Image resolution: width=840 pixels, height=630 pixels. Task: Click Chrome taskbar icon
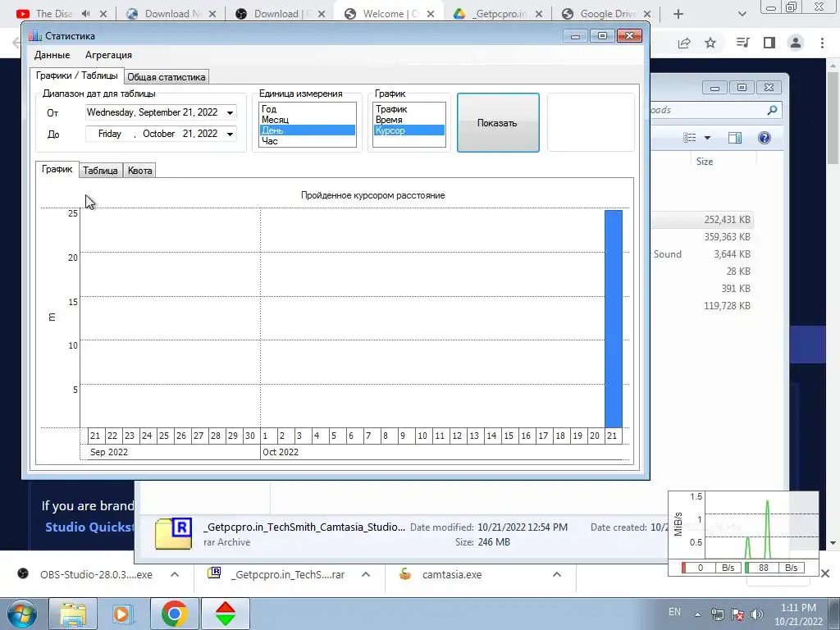(x=174, y=614)
